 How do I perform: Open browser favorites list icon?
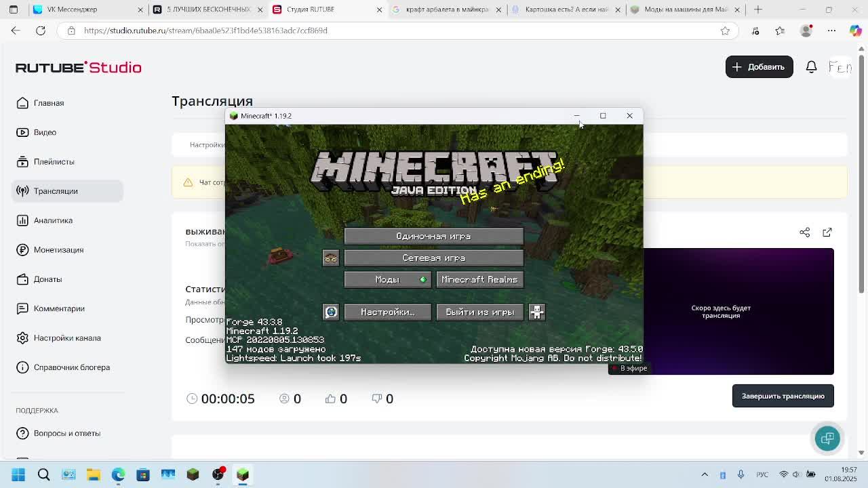point(780,30)
